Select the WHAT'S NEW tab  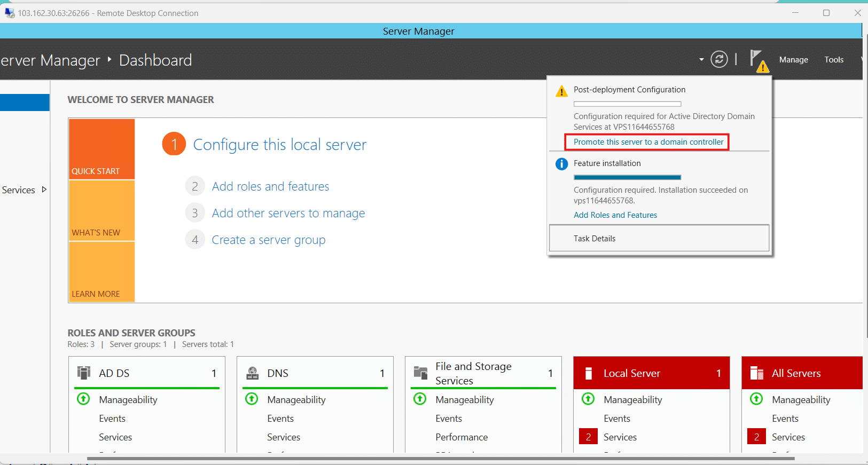click(101, 211)
